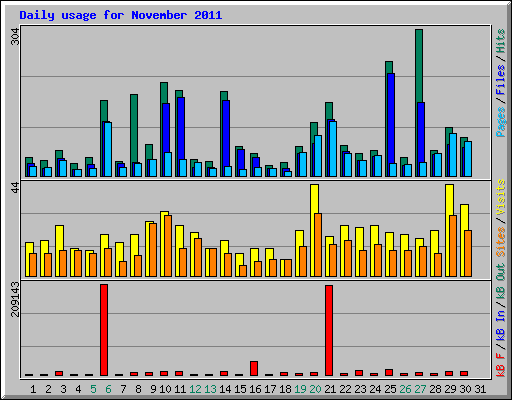Image resolution: width=512 pixels, height=400 pixels.
Task: Click the x-axis day label '21'
Action: point(330,389)
